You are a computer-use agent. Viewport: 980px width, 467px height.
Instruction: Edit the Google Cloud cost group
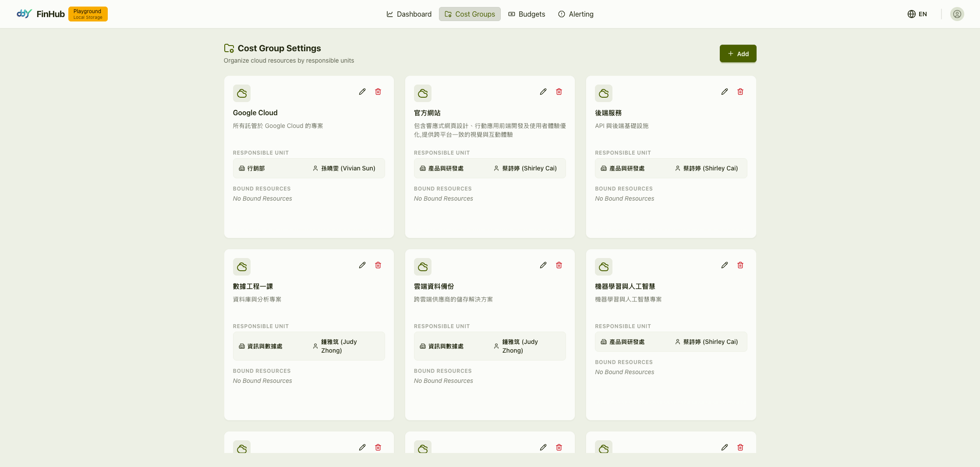(362, 92)
